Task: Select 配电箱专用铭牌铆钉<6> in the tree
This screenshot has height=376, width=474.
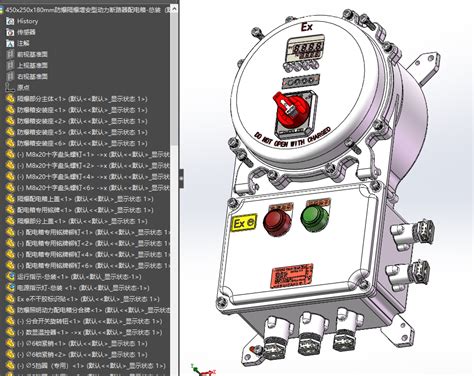Action: [93, 266]
